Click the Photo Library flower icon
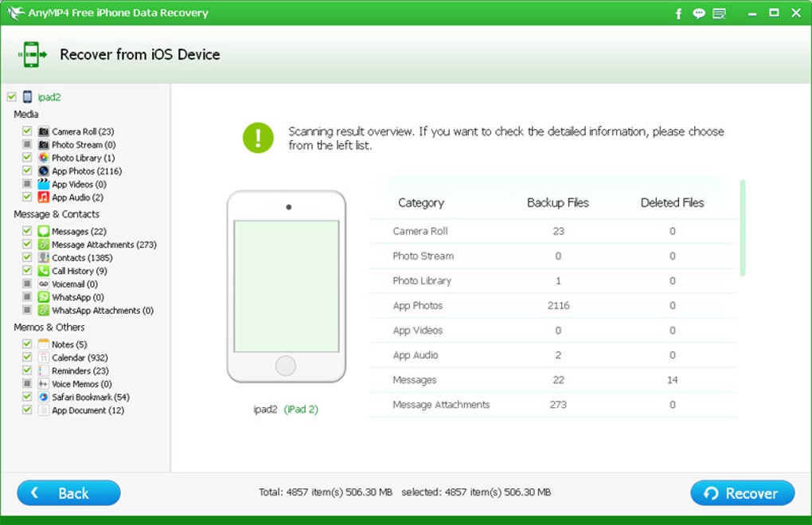This screenshot has height=525, width=812. (44, 158)
